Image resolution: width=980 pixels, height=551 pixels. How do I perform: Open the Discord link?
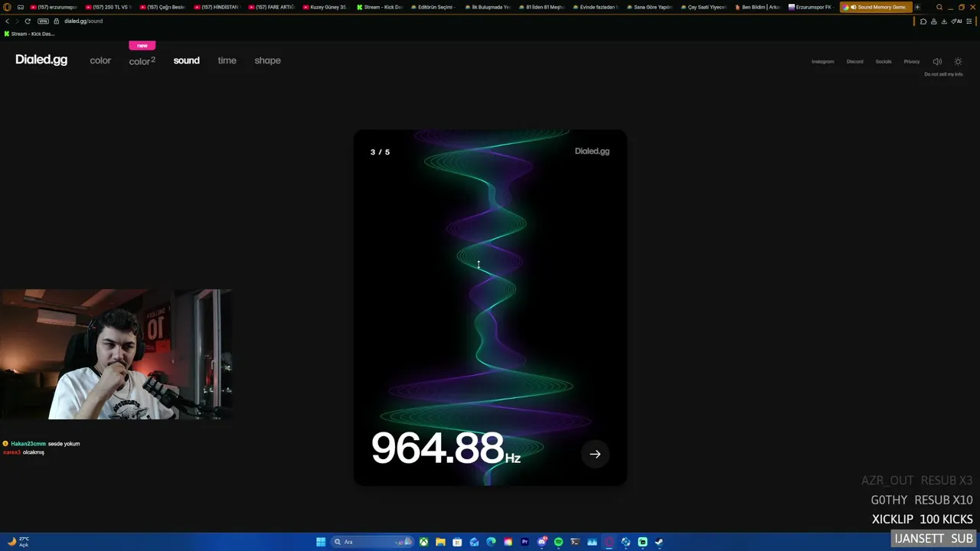coord(855,61)
